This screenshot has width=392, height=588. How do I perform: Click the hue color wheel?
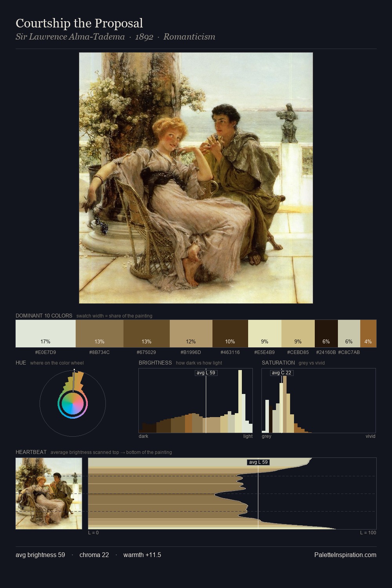(x=73, y=404)
